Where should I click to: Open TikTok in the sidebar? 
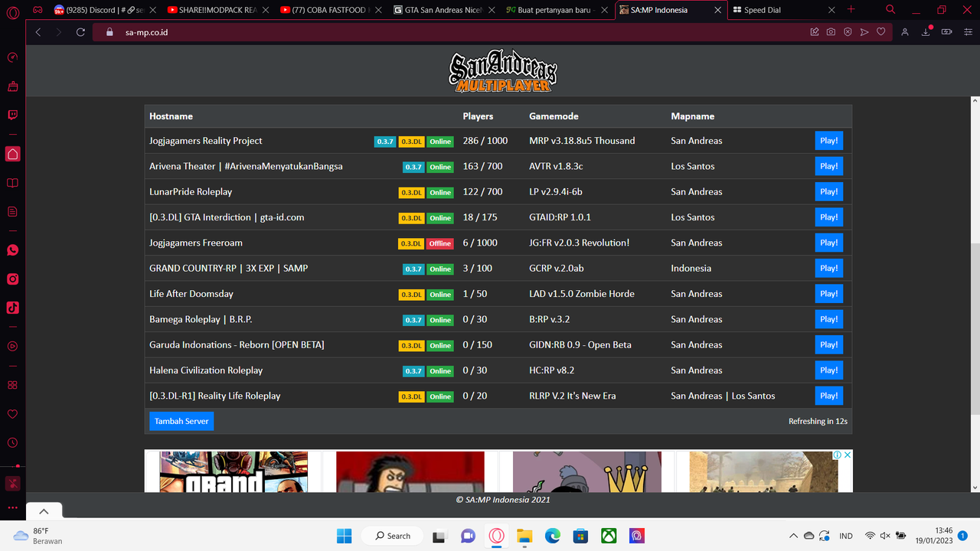point(12,308)
